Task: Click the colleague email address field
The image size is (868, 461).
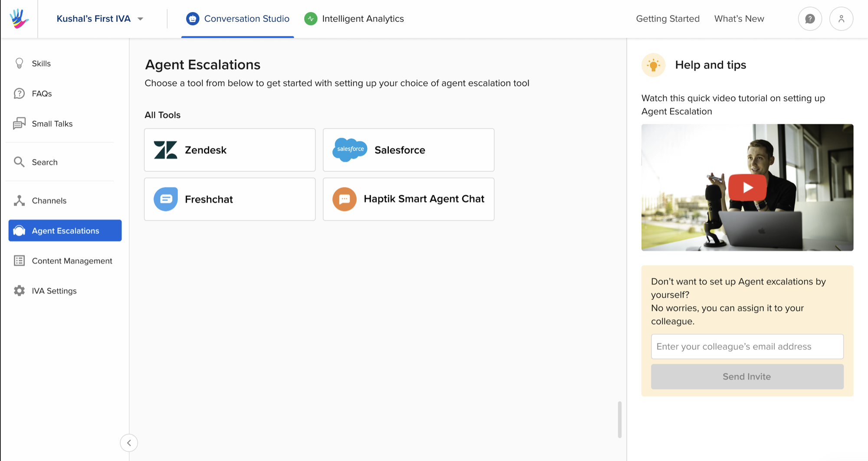Action: point(747,347)
